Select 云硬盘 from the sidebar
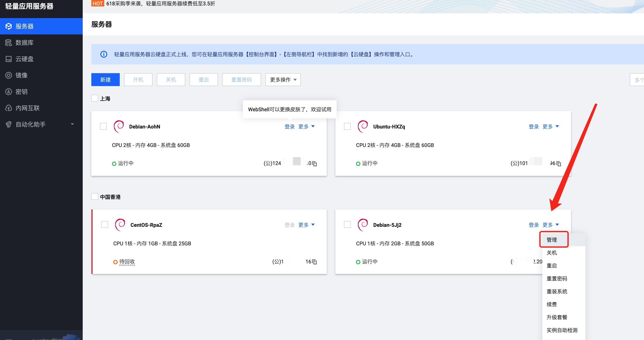 pos(24,59)
